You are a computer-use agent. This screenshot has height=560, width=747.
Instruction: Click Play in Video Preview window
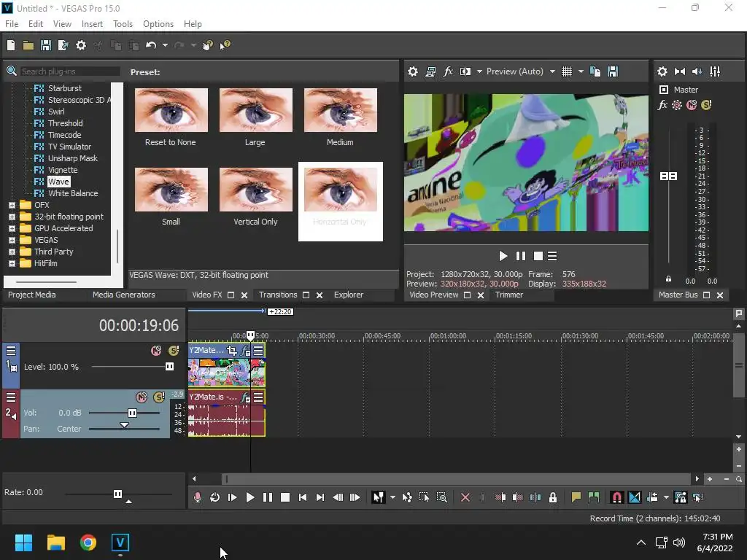[503, 256]
